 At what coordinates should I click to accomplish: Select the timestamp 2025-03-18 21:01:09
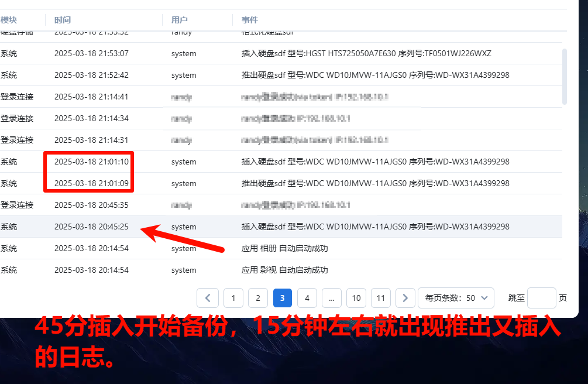pyautogui.click(x=91, y=184)
